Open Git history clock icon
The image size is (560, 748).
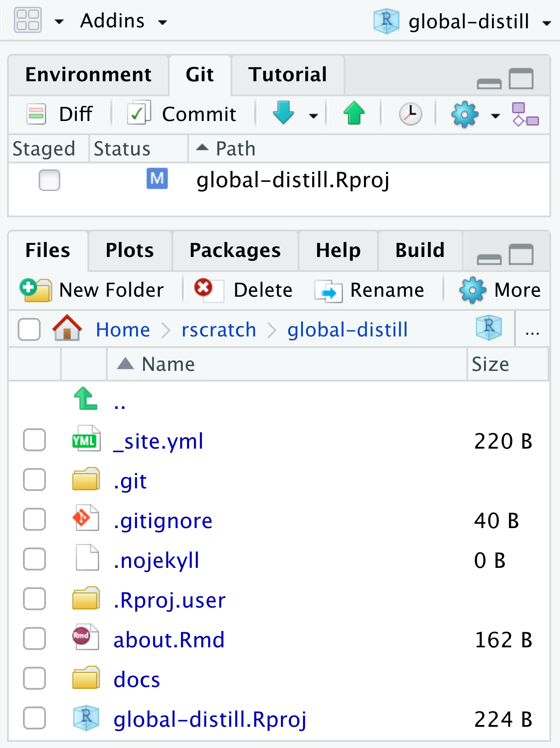(x=410, y=114)
